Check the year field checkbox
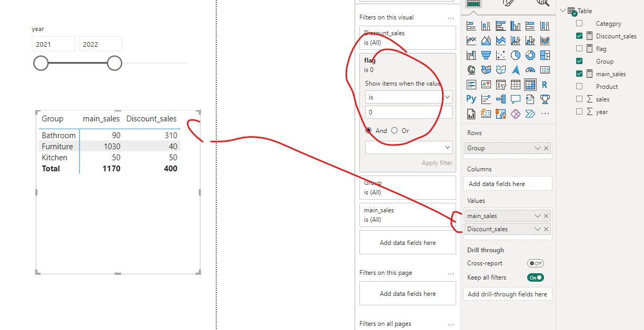The image size is (644, 330). [x=579, y=111]
